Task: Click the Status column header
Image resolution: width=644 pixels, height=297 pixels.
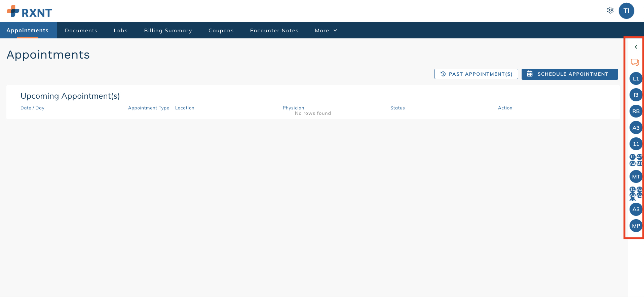Action: 397,108
